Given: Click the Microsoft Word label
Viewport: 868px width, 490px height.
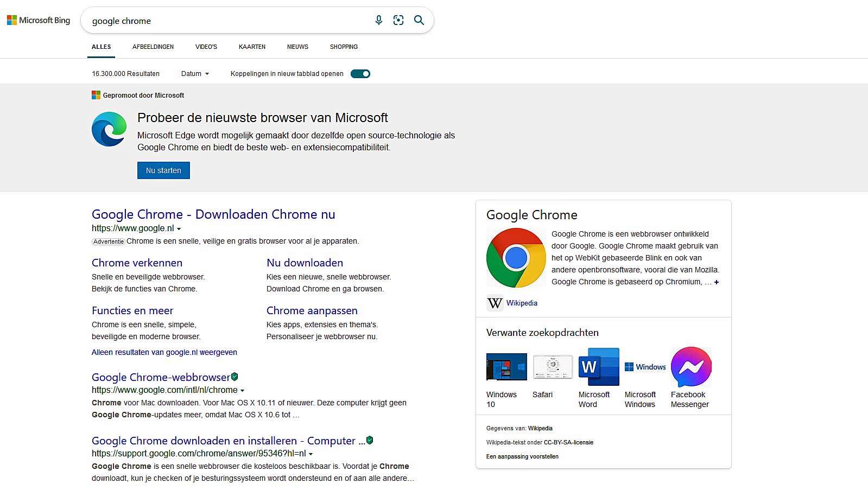Looking at the screenshot, I should pyautogui.click(x=594, y=399).
